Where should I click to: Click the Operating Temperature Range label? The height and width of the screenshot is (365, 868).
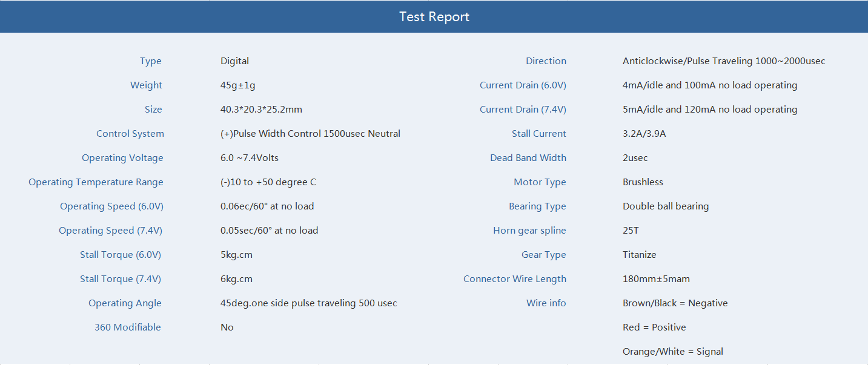(96, 182)
